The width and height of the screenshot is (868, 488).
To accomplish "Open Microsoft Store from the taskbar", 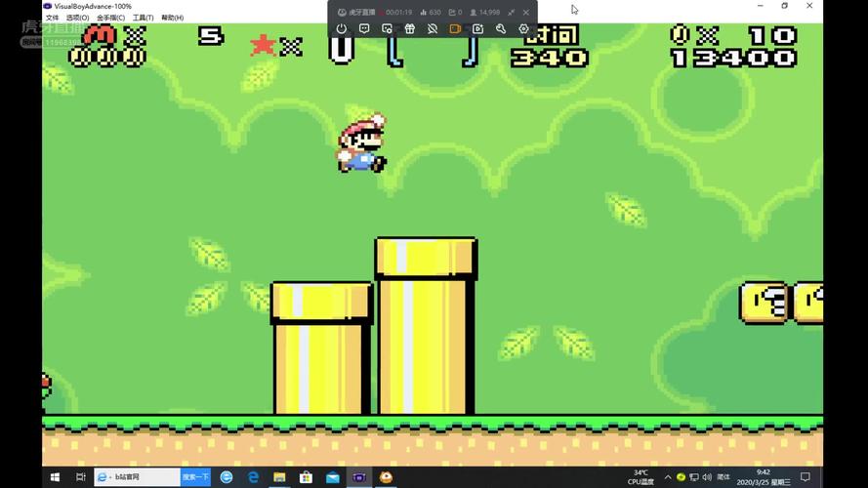I will [306, 477].
